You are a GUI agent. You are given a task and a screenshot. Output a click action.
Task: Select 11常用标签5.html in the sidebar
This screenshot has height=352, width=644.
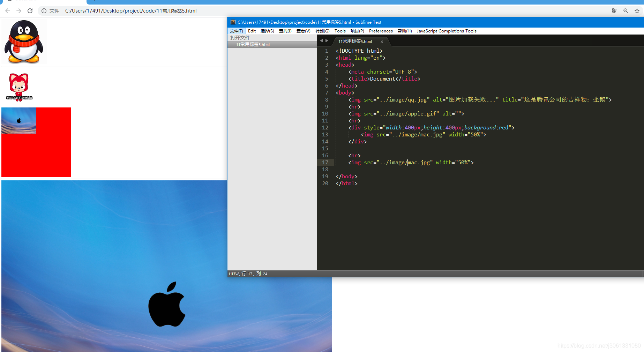click(x=272, y=45)
